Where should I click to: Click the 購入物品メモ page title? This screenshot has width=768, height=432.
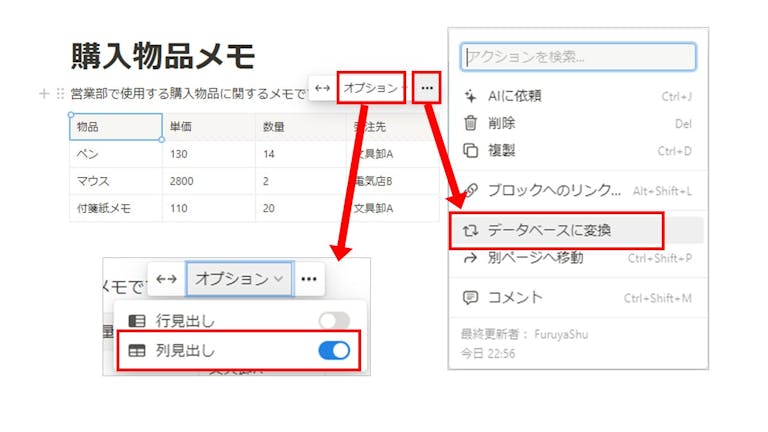click(x=163, y=56)
